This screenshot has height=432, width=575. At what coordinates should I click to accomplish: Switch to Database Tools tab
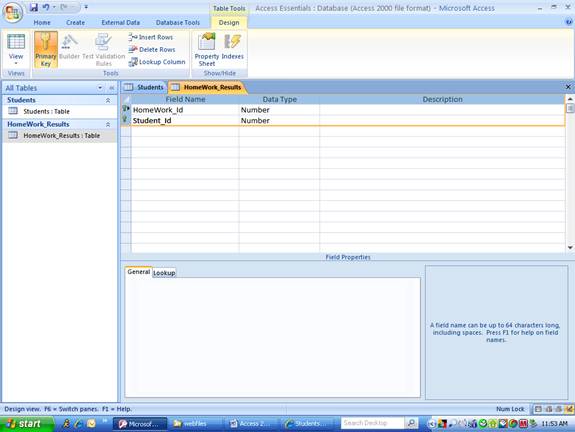click(x=178, y=23)
